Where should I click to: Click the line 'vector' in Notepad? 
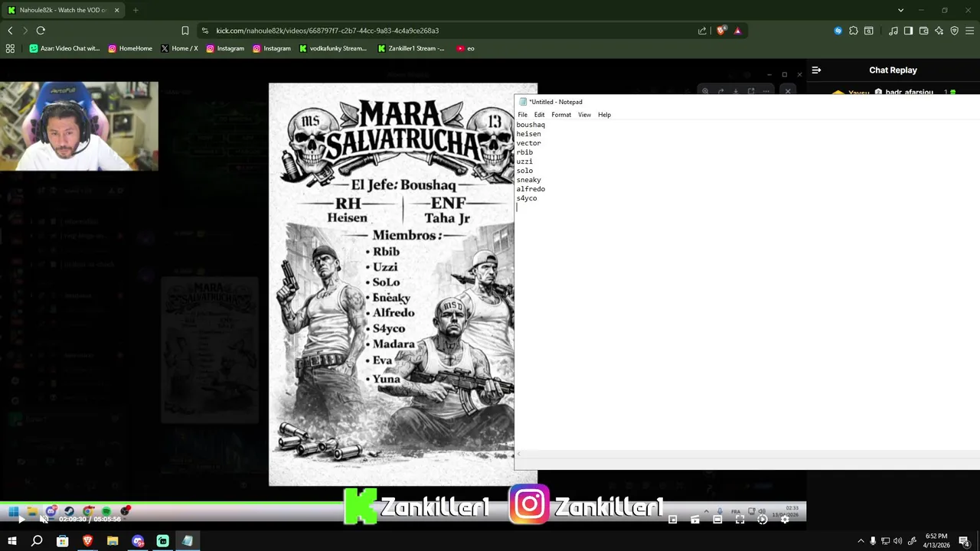click(x=528, y=143)
